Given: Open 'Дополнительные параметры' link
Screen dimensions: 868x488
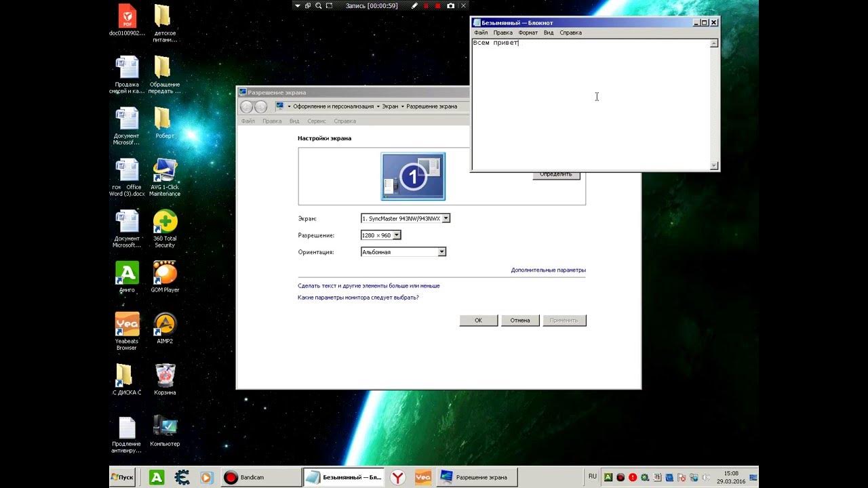Looking at the screenshot, I should pos(548,270).
